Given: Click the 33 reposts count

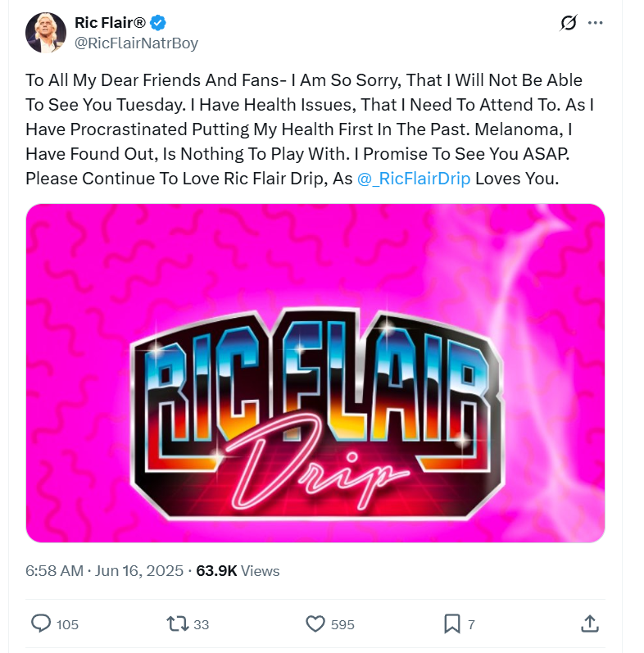Looking at the screenshot, I should (x=202, y=625).
